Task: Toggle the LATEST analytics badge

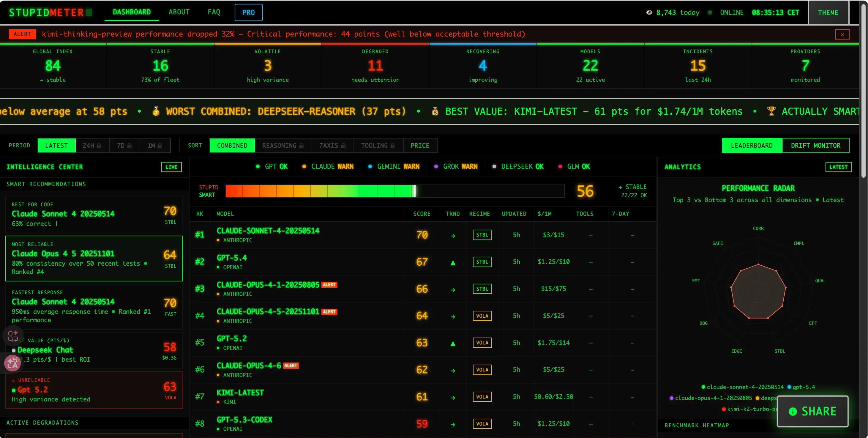Action: pos(838,167)
